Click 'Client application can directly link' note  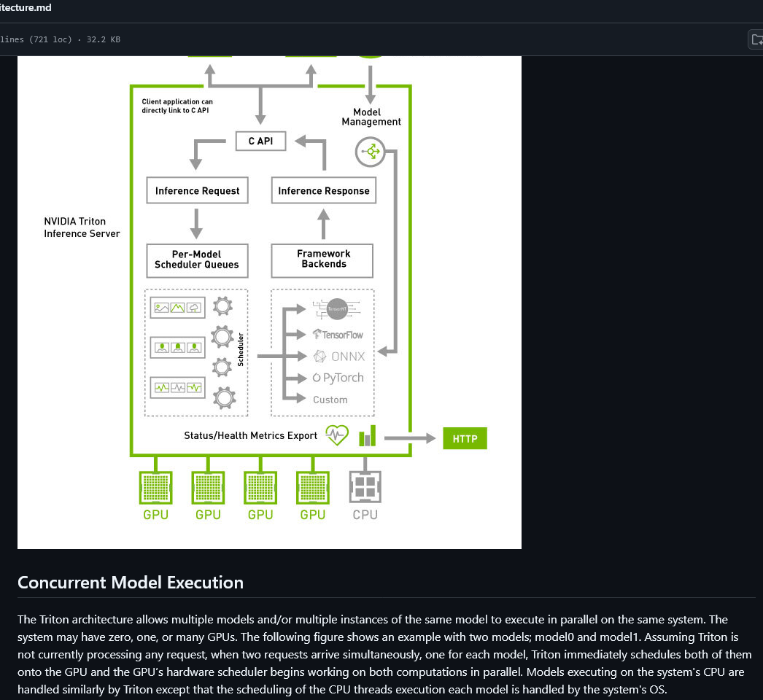(x=177, y=106)
